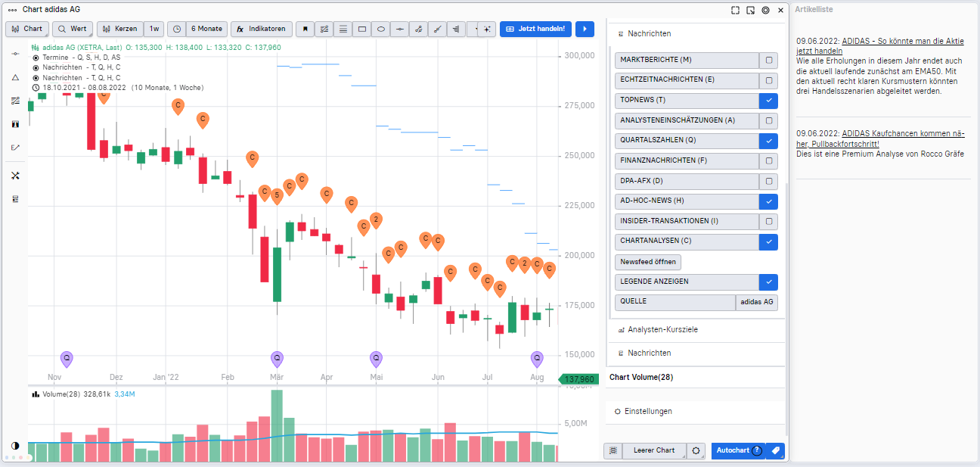980x467 pixels.
Task: Expand the lower Nachrichten section
Action: (696, 353)
